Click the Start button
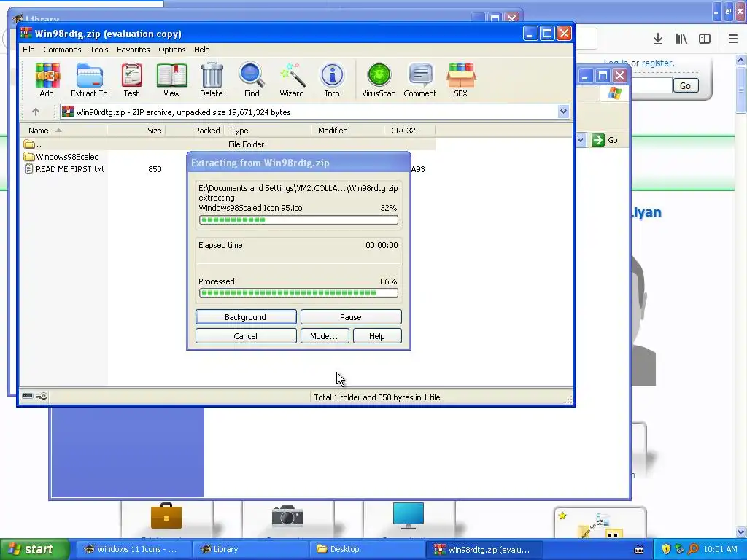Screen dimensions: 747x560 point(34,549)
